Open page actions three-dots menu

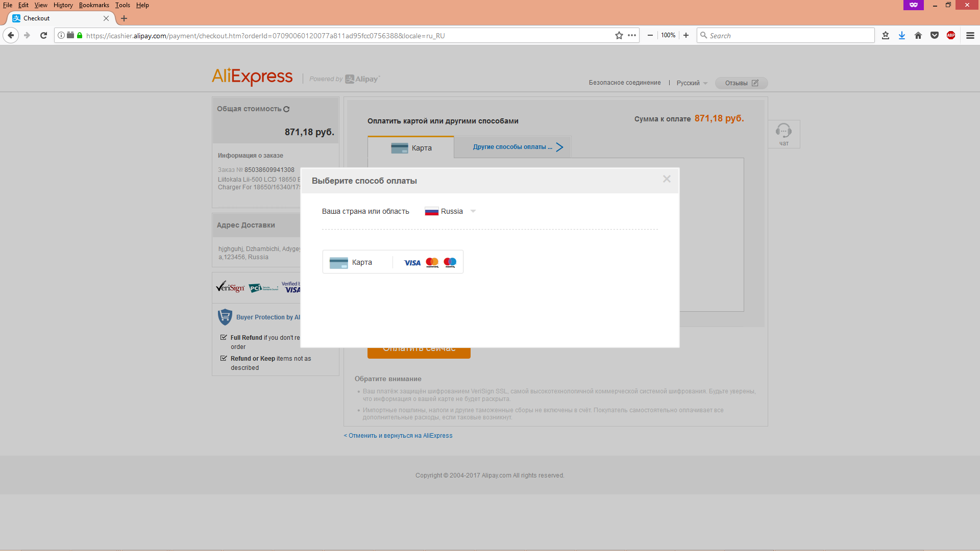pos(632,36)
